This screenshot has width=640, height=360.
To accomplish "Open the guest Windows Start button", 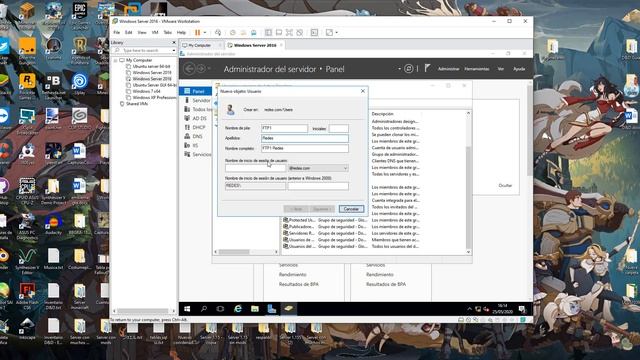I will coord(187,309).
